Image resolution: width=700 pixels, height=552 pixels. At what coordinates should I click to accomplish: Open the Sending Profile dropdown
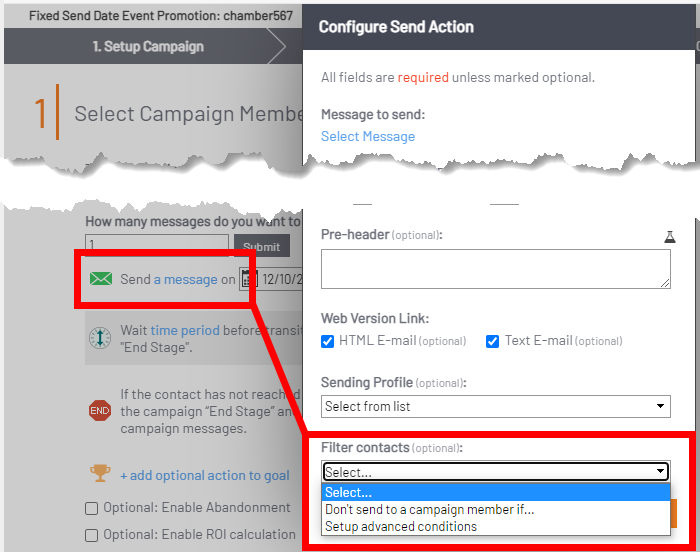pos(495,406)
